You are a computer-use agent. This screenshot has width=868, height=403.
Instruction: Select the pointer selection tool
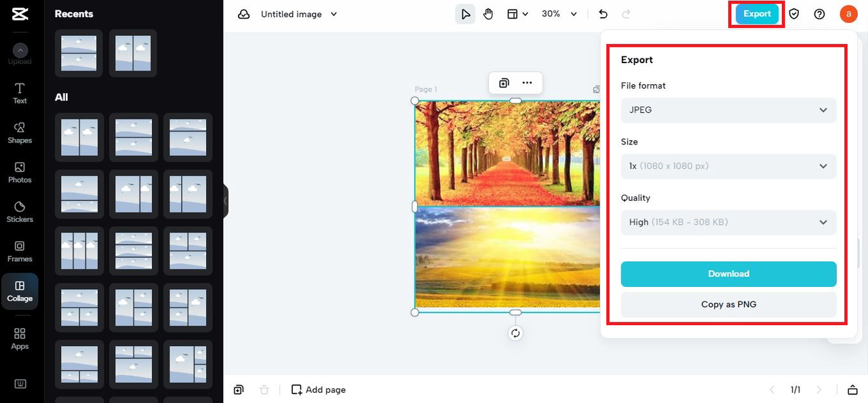(x=465, y=14)
